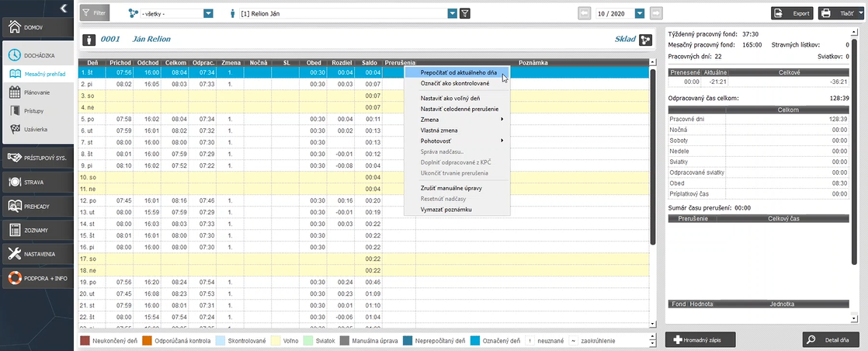Select the row for day 19. po
868x351 pixels.
(363, 282)
